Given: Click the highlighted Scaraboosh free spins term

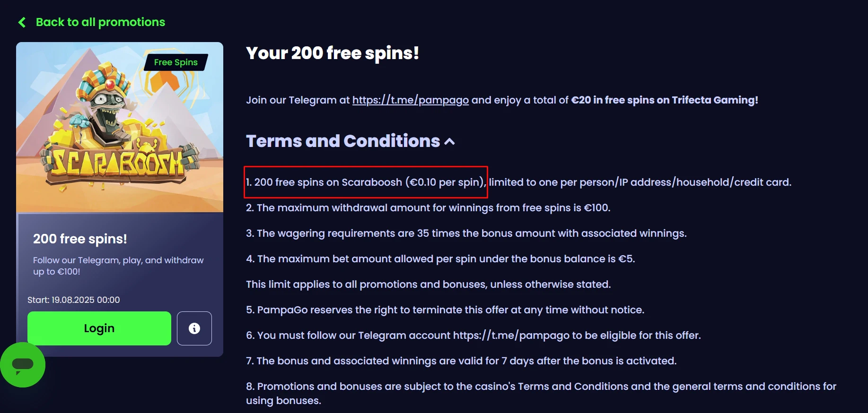Looking at the screenshot, I should [366, 182].
